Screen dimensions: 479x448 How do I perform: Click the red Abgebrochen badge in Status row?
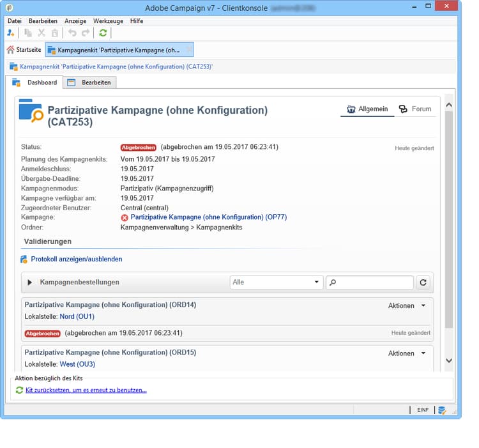point(139,147)
